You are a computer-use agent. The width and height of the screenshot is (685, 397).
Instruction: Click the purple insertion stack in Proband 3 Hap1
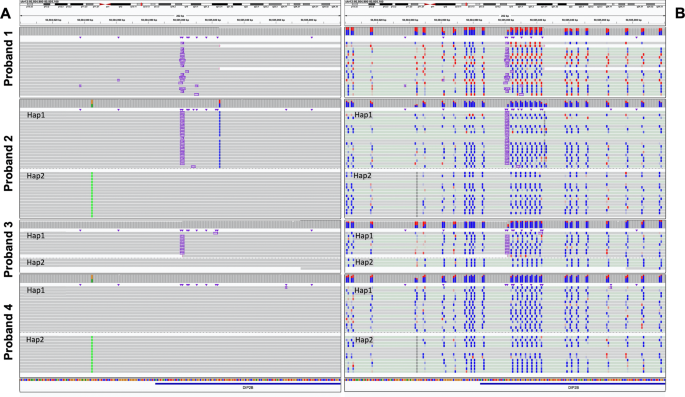tap(182, 245)
